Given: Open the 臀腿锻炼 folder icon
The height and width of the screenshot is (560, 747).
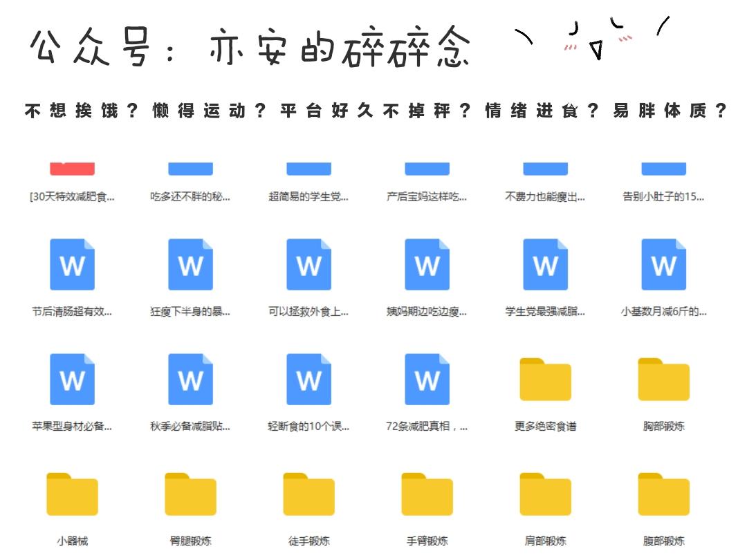Looking at the screenshot, I should [190, 494].
